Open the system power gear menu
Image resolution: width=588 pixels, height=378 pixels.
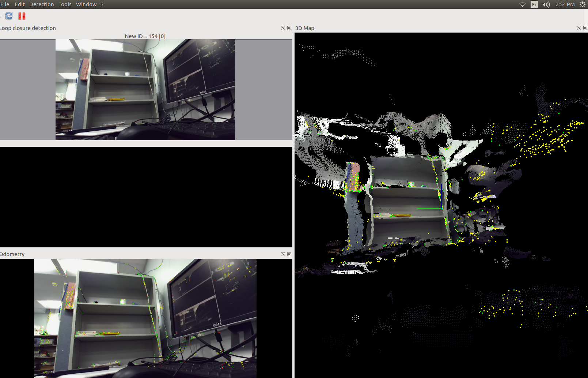583,4
